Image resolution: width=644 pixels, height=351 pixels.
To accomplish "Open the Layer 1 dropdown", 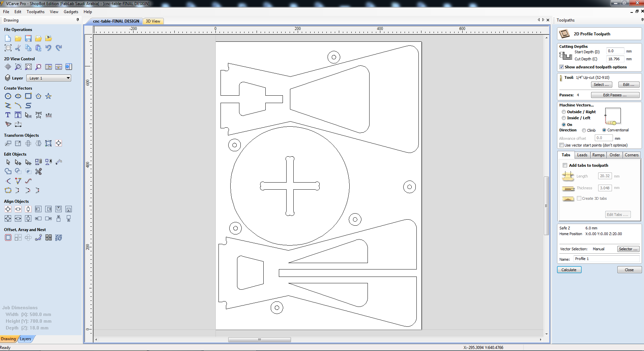I will pos(49,78).
